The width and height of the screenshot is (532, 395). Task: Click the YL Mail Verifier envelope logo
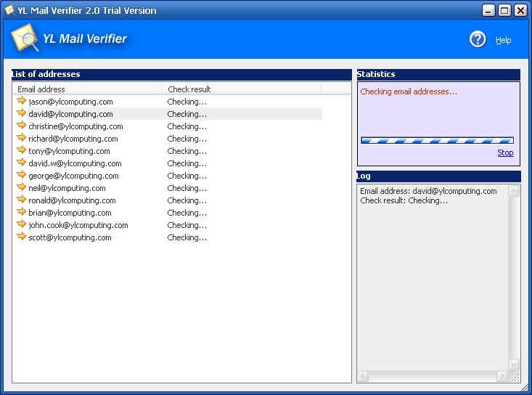(25, 38)
